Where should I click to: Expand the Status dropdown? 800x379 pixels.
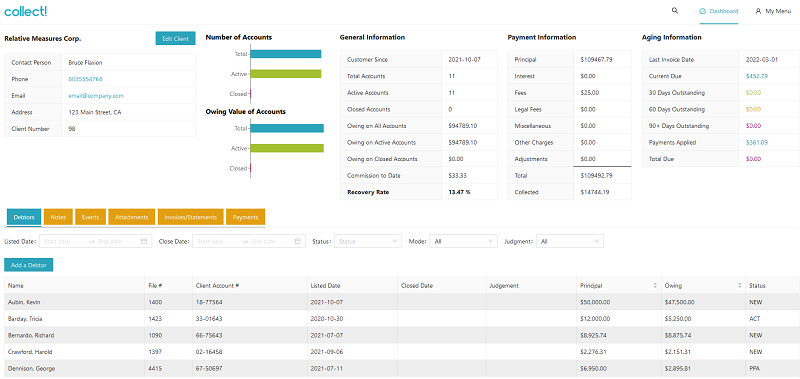(368, 241)
